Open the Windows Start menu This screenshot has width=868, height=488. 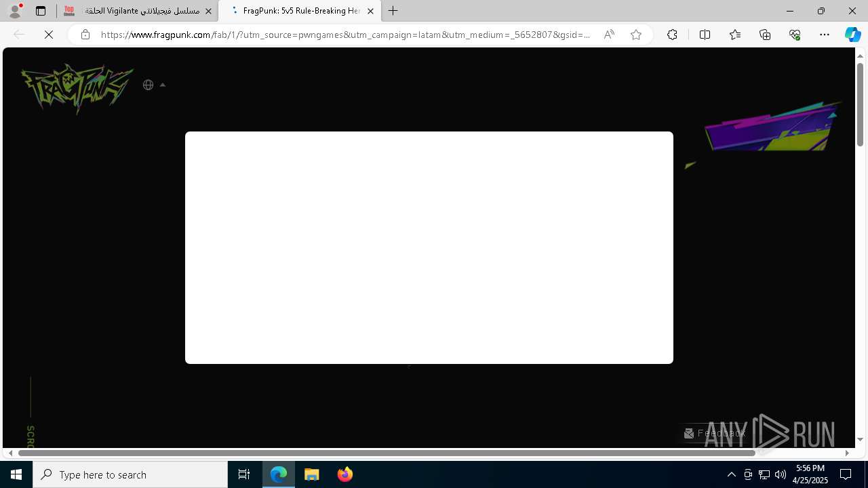tap(16, 474)
